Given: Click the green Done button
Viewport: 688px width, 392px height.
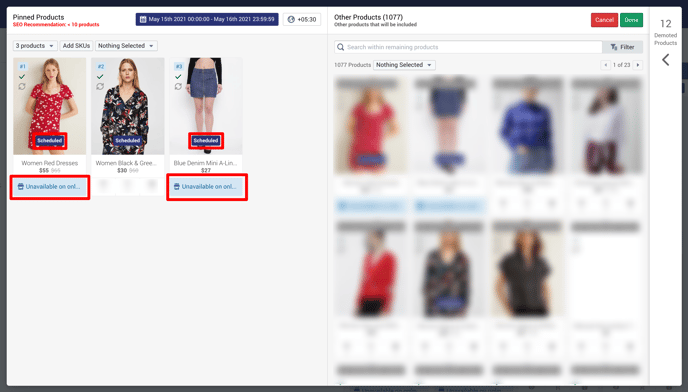Looking at the screenshot, I should 631,20.
